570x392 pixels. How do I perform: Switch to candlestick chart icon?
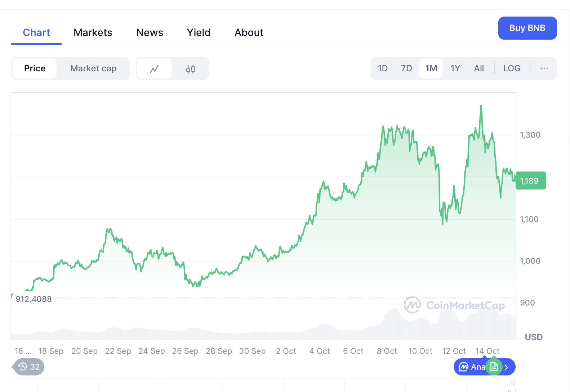tap(191, 69)
